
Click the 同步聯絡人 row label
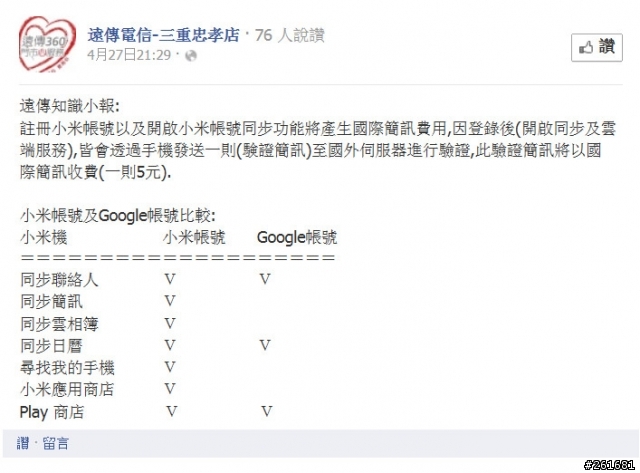tap(59, 280)
